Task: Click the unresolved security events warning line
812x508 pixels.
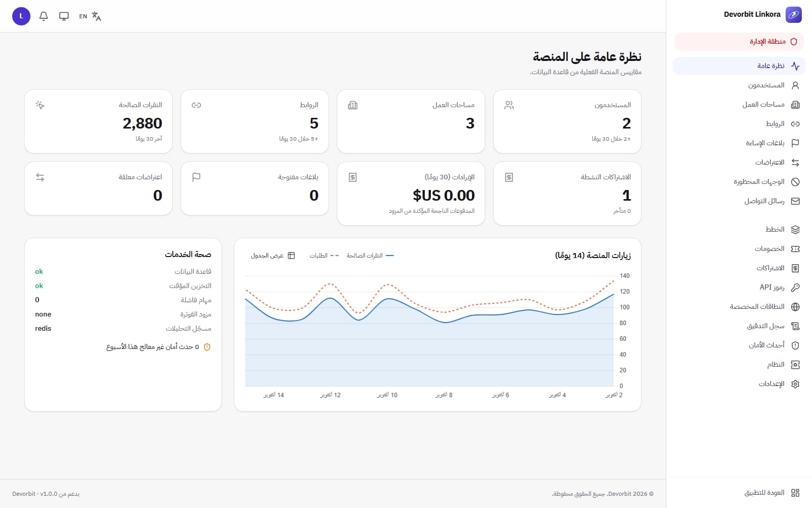Action: [x=158, y=347]
